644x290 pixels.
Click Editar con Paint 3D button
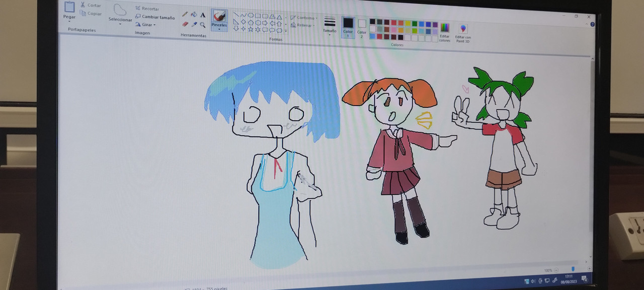pos(463,33)
